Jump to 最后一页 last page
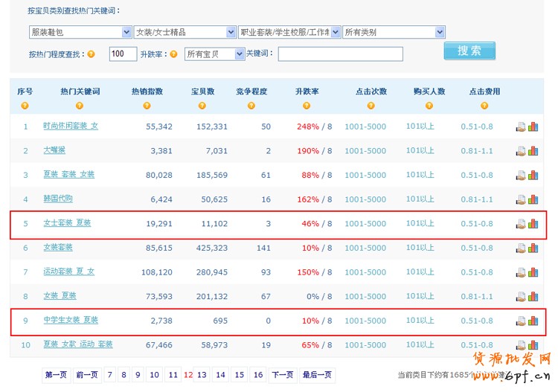Image resolution: width=558 pixels, height=392 pixels. [316, 375]
